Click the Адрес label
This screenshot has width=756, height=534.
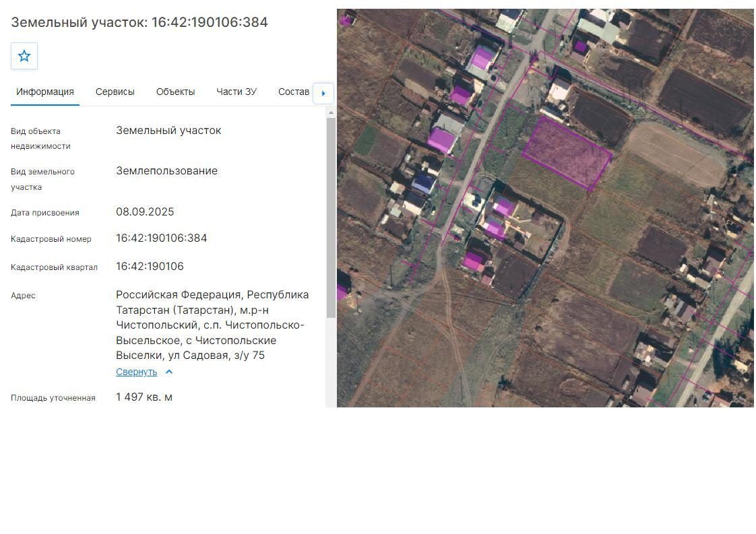click(x=23, y=296)
